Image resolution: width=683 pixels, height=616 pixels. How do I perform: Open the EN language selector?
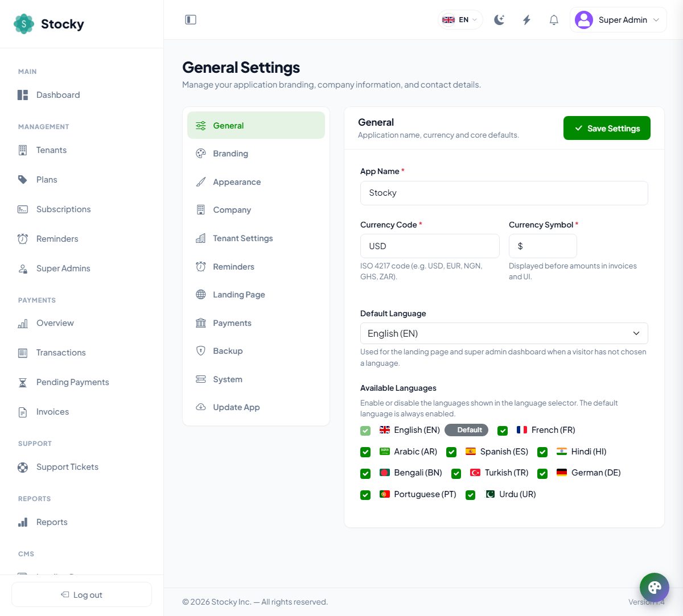[x=460, y=20]
